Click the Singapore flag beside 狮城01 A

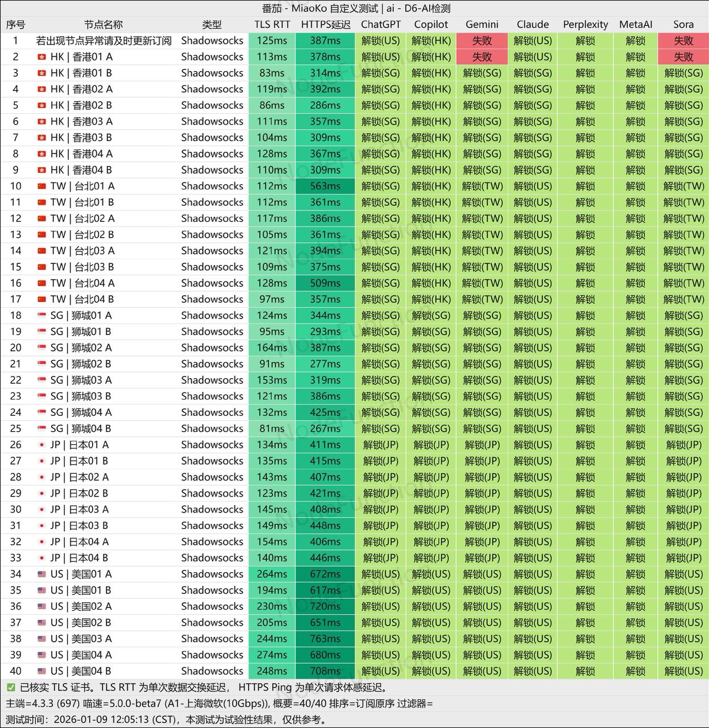[42, 316]
